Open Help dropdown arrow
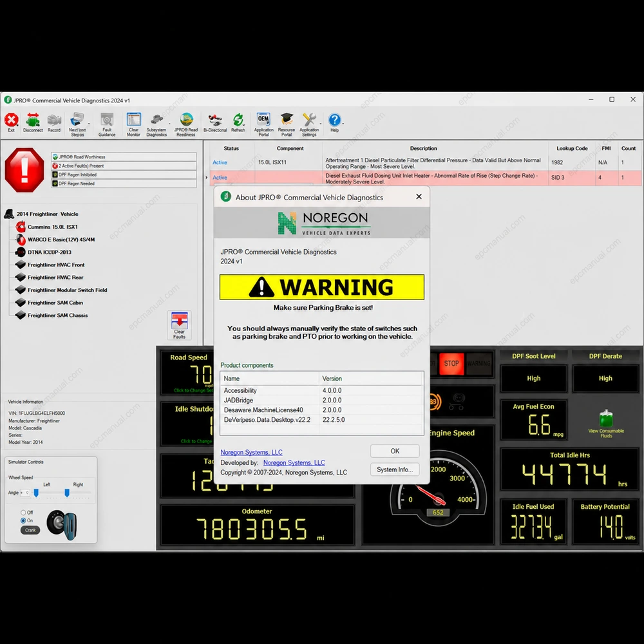644x644 pixels. (x=343, y=123)
